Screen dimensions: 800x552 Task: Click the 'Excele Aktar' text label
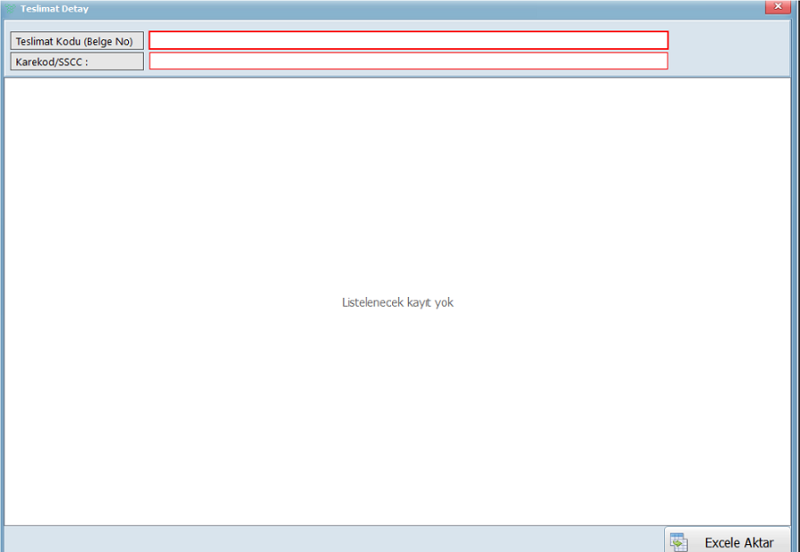click(739, 543)
